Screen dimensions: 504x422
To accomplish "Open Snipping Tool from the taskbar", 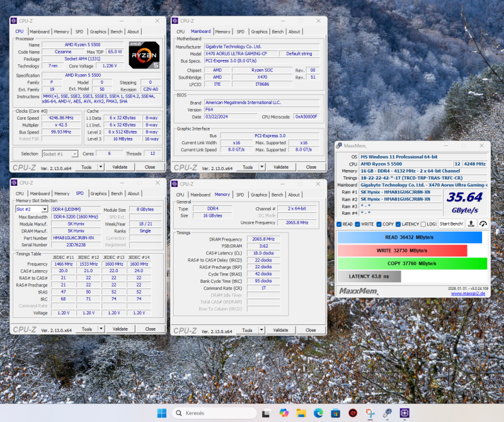I will (370, 413).
